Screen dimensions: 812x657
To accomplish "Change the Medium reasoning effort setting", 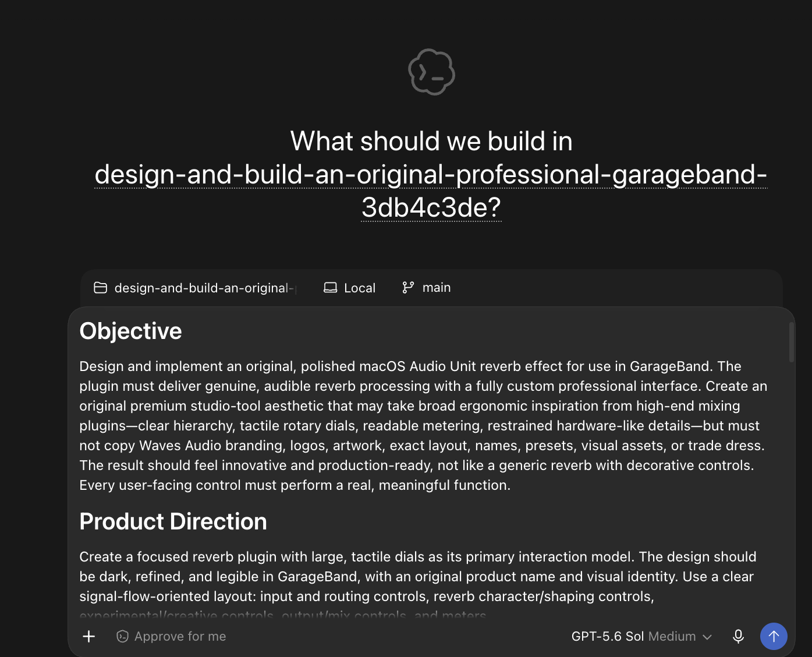I will click(672, 636).
